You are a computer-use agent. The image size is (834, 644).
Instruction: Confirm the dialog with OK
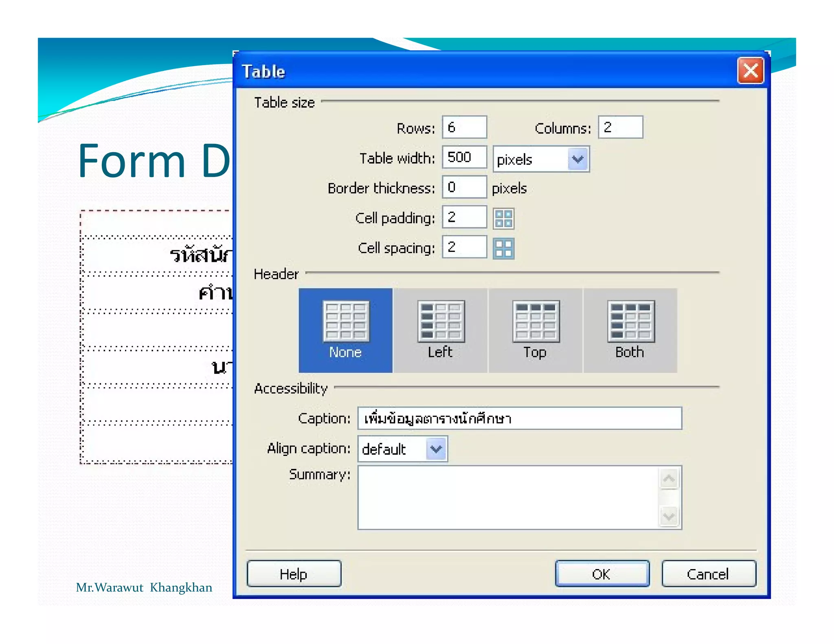tap(602, 574)
